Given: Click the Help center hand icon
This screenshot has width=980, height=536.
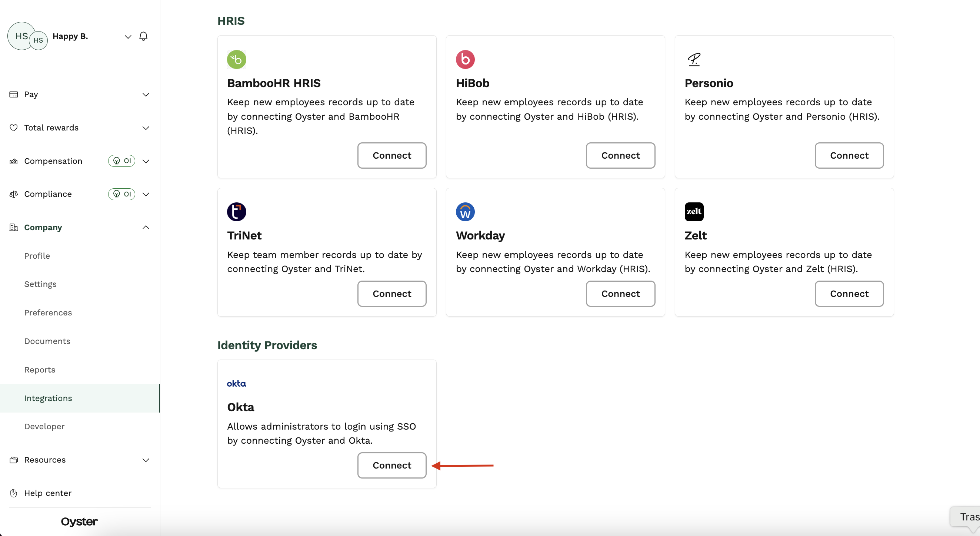Looking at the screenshot, I should pyautogui.click(x=14, y=493).
